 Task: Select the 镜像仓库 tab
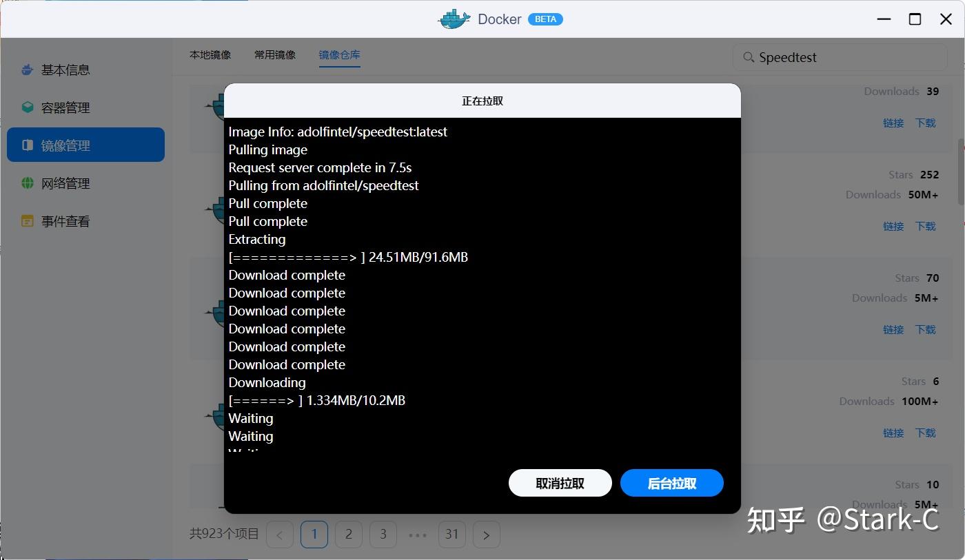[x=339, y=54]
